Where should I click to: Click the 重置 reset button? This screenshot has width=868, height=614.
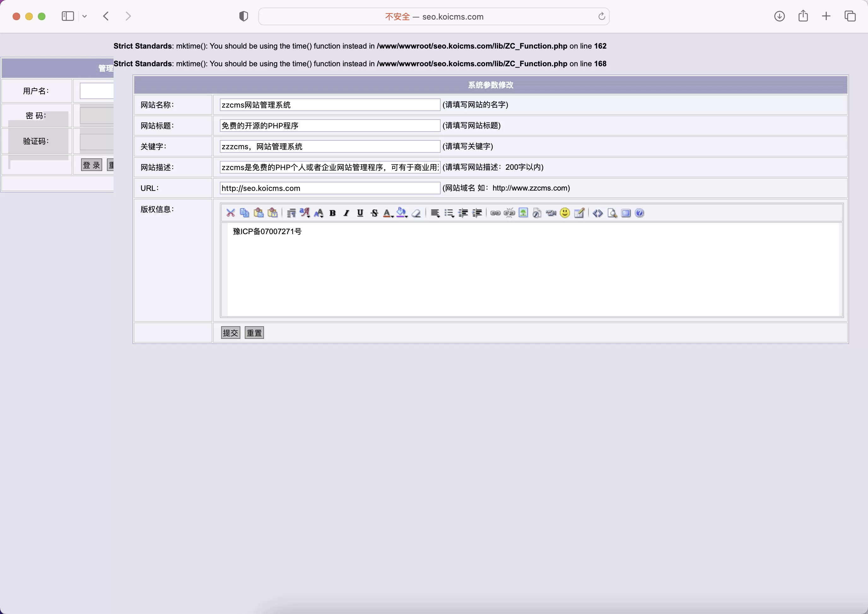tap(255, 333)
